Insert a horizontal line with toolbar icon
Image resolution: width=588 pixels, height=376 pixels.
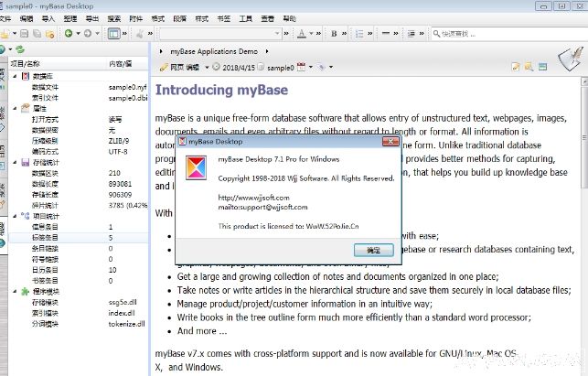(x=386, y=34)
